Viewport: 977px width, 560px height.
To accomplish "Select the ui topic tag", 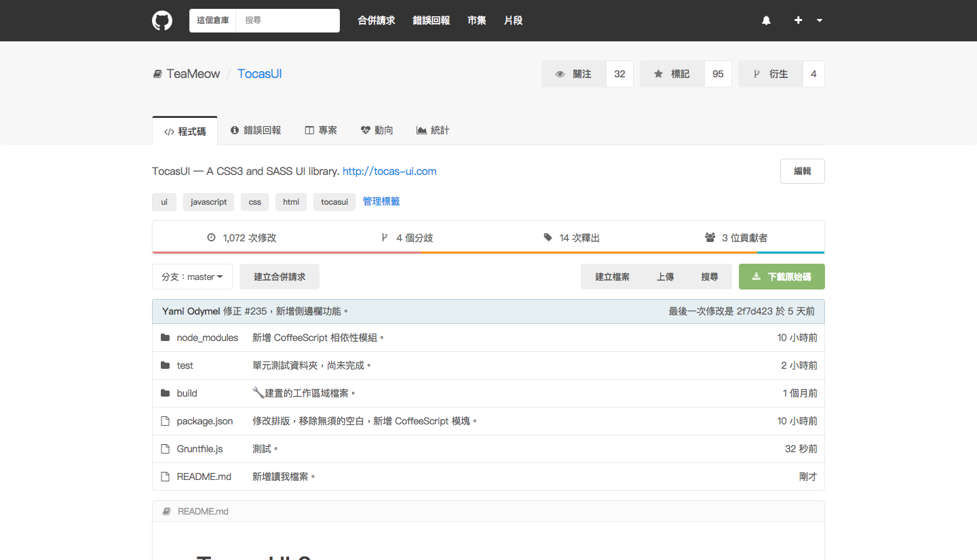I will (164, 202).
